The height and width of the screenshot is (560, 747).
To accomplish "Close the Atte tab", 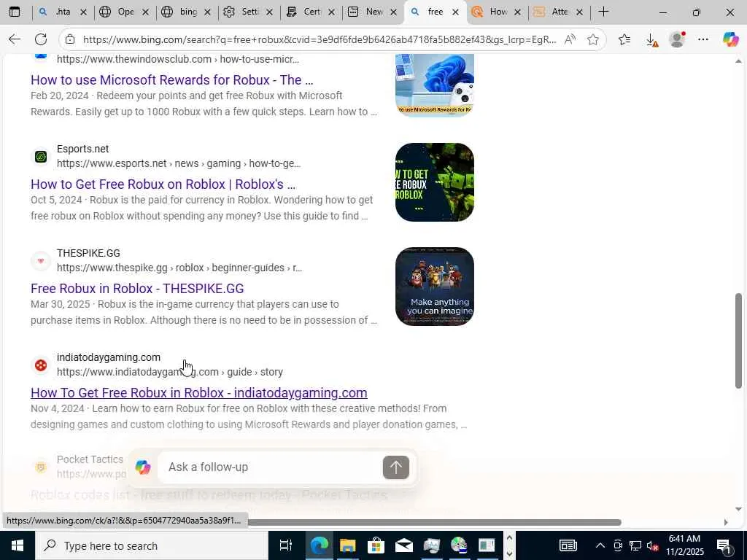I will point(580,12).
